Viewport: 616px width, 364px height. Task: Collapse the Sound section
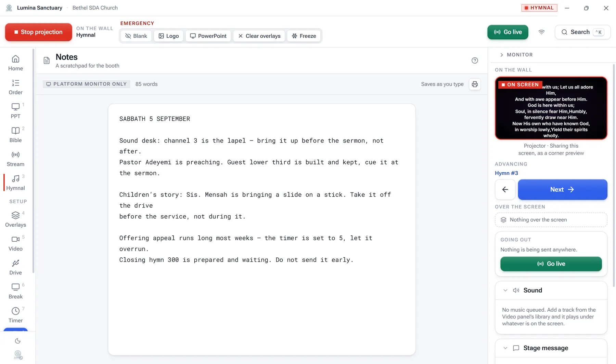505,290
